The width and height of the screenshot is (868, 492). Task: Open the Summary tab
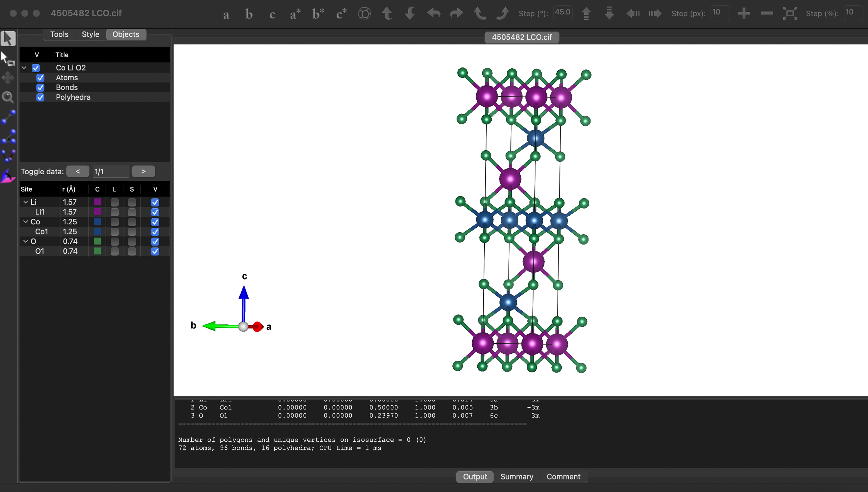coord(517,477)
